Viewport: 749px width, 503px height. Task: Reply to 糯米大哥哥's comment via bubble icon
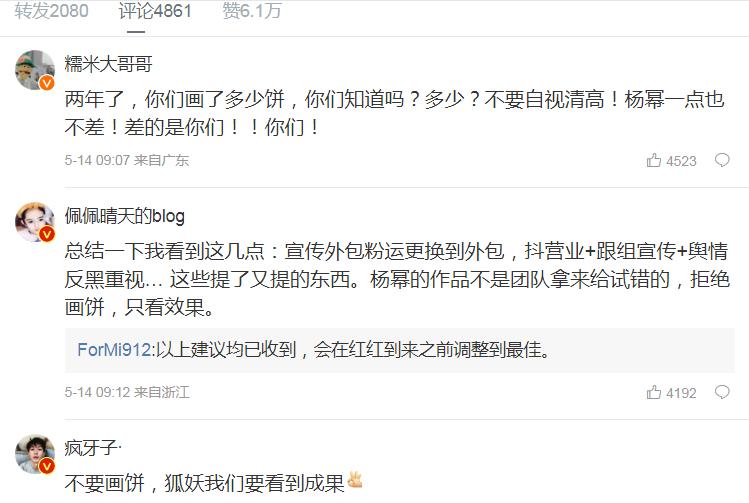click(x=722, y=160)
